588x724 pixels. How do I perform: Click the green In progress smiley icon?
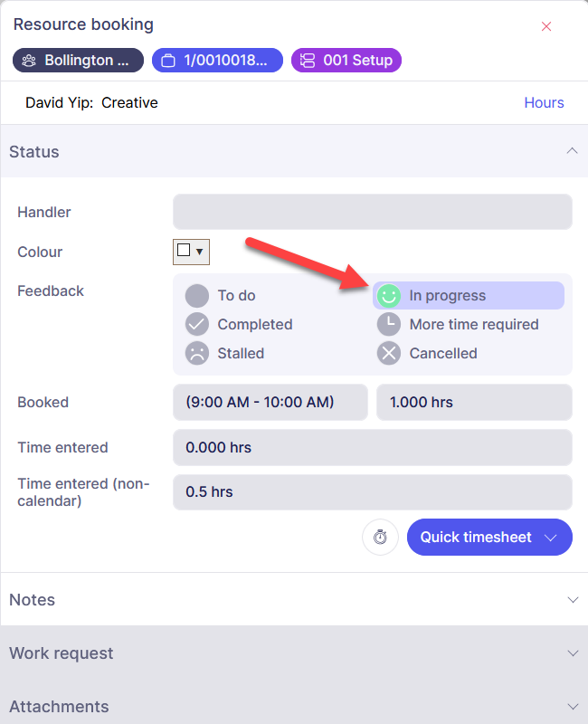coord(389,296)
